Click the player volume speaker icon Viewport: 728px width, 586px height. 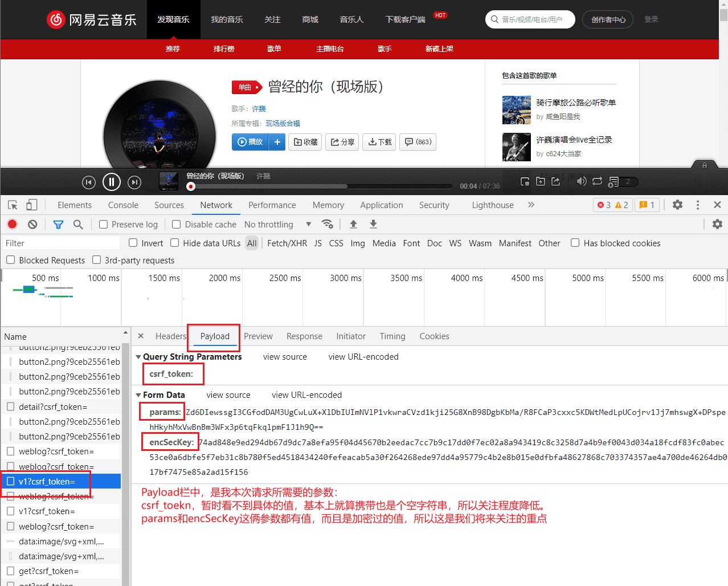click(581, 181)
